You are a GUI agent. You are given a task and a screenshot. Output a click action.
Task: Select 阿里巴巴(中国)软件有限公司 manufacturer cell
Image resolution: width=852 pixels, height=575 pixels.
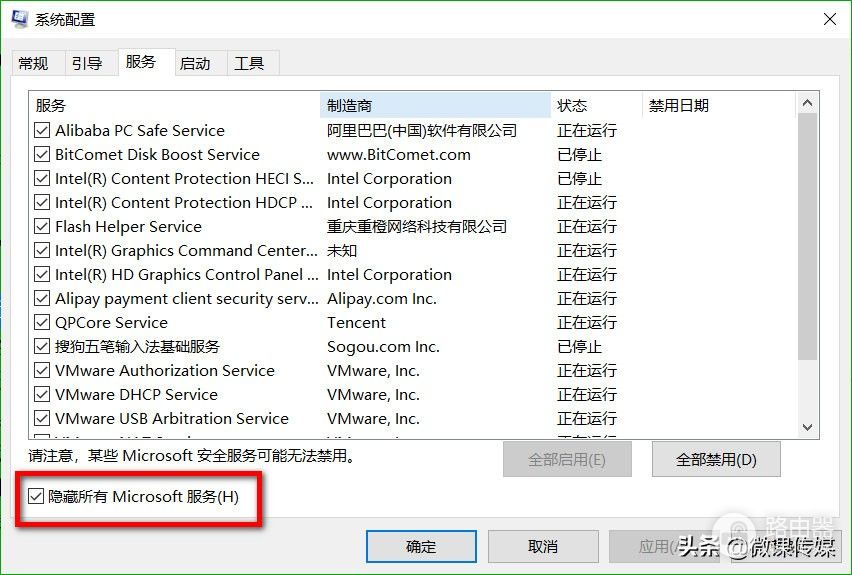[422, 130]
